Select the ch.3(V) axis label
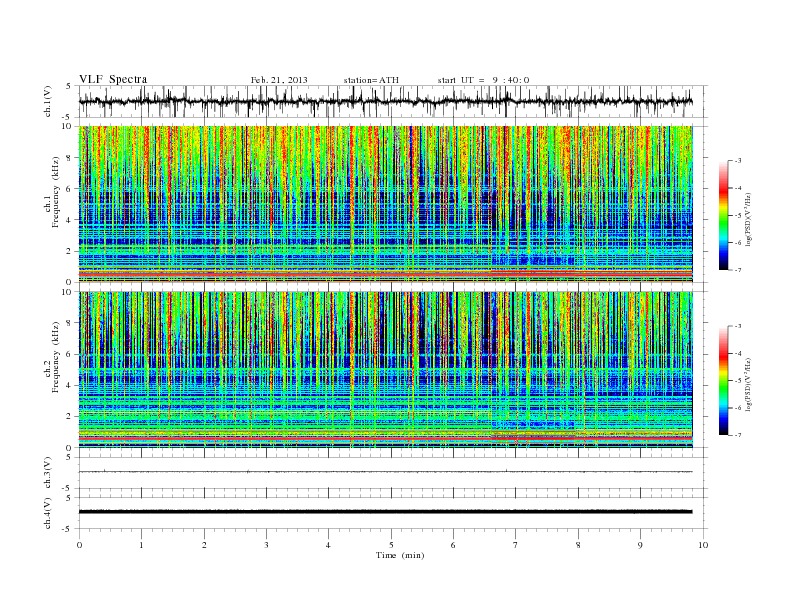This screenshot has height=612, width=792. [x=48, y=473]
